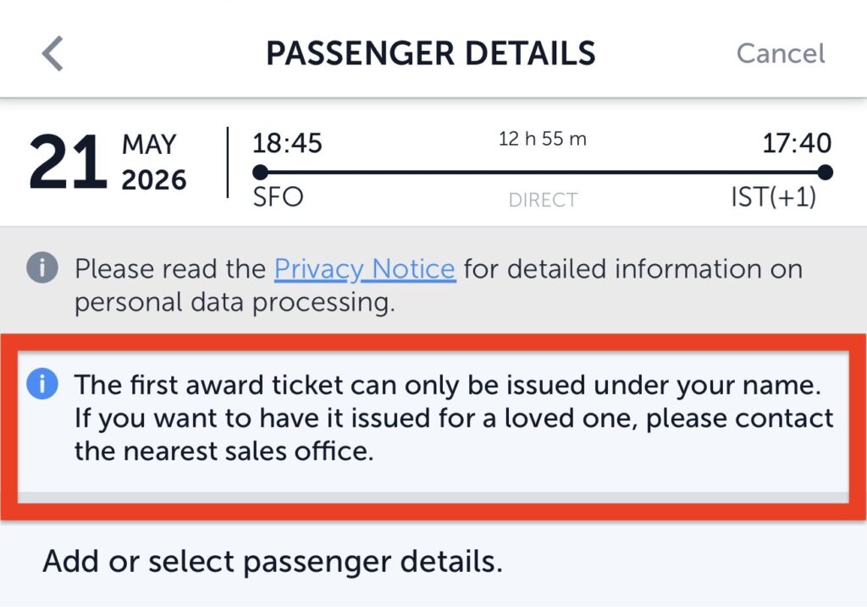Screen dimensions: 867x616
Task: Click the MAY 2026 month label
Action: 154,162
